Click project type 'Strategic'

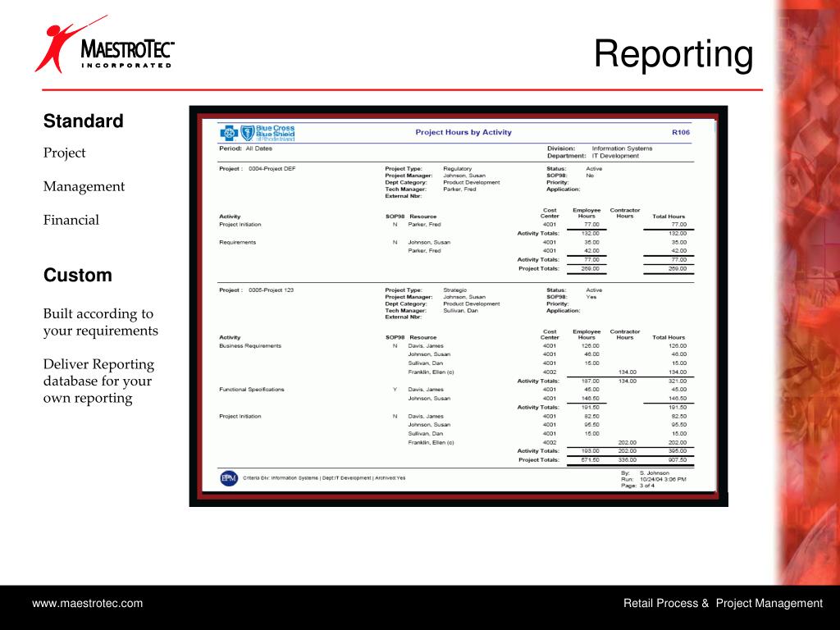454,290
